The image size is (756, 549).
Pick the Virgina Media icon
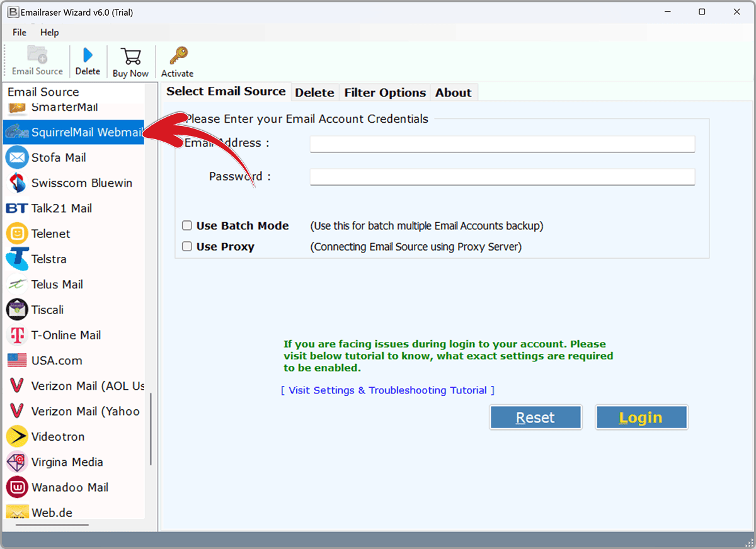(17, 462)
